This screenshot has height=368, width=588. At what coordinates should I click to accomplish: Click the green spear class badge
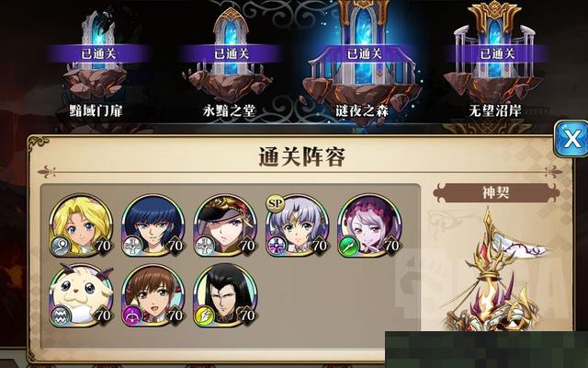coord(348,247)
